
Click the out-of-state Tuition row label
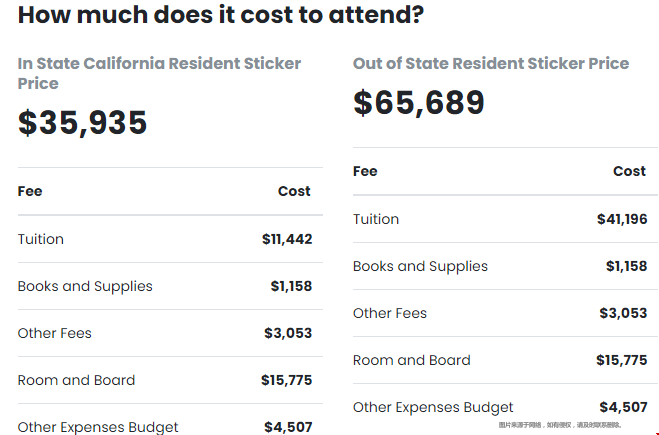click(x=376, y=219)
